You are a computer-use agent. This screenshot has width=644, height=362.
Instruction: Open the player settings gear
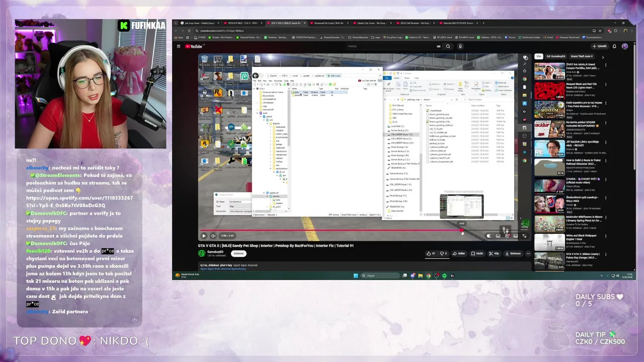[x=507, y=236]
